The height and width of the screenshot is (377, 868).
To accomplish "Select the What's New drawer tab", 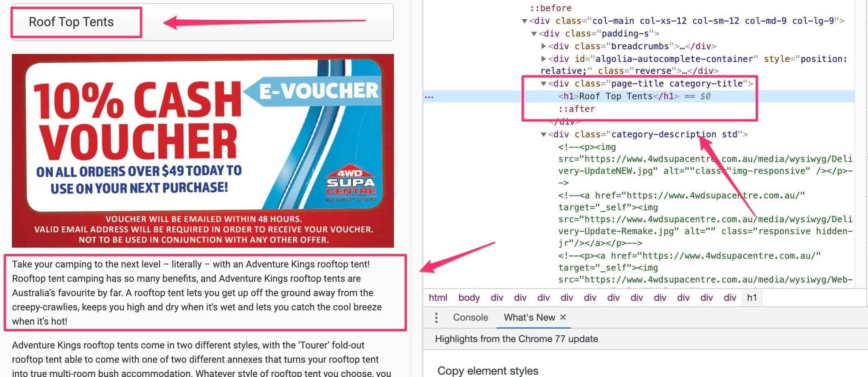I will (529, 317).
